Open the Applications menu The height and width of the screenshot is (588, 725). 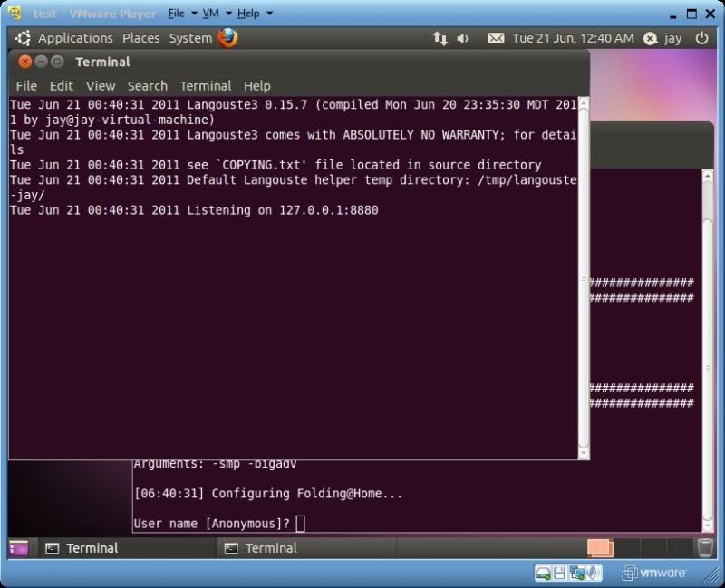pyautogui.click(x=75, y=38)
